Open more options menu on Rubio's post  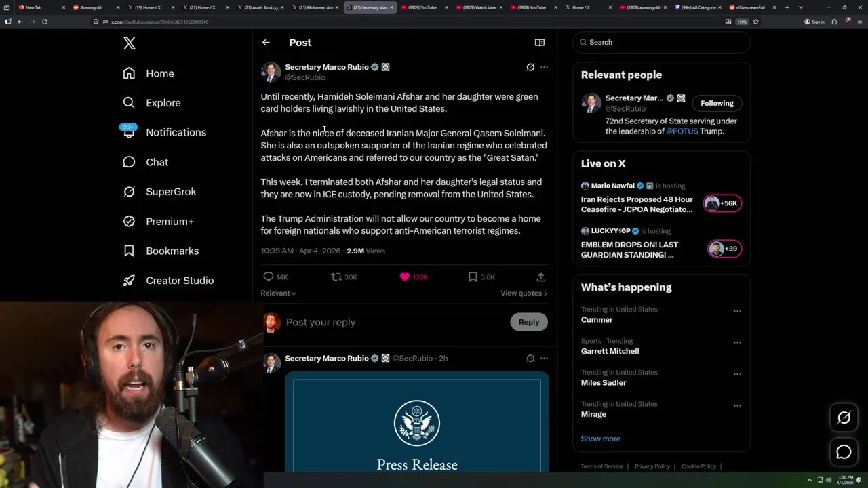(544, 67)
